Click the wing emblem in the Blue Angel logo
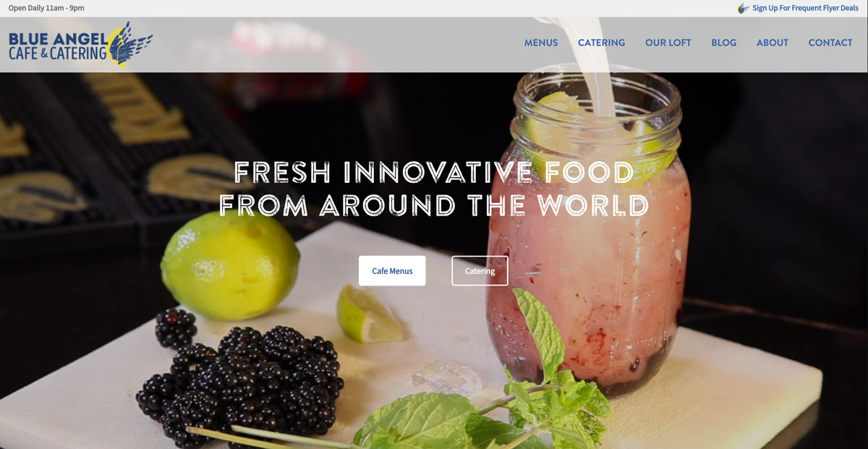This screenshot has width=868, height=449. point(130,43)
